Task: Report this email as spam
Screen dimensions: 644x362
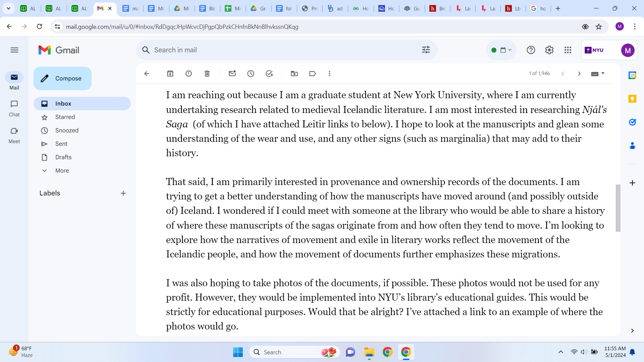Action: point(189,74)
